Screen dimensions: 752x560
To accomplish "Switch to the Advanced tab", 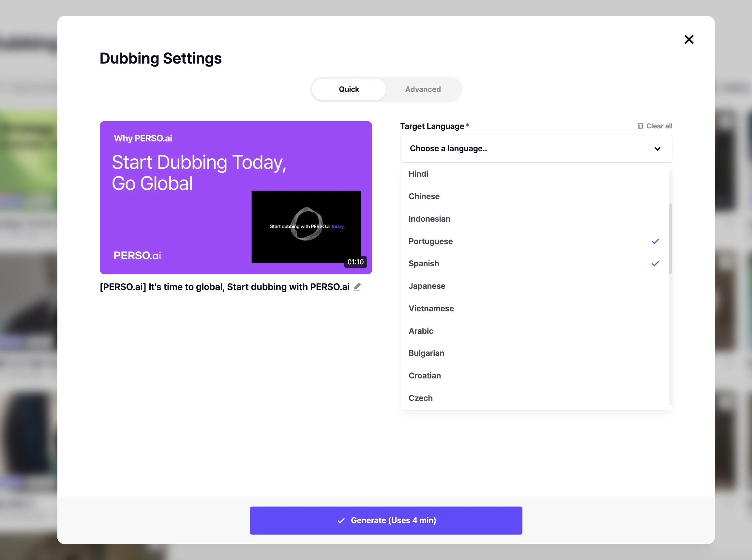I will 423,89.
